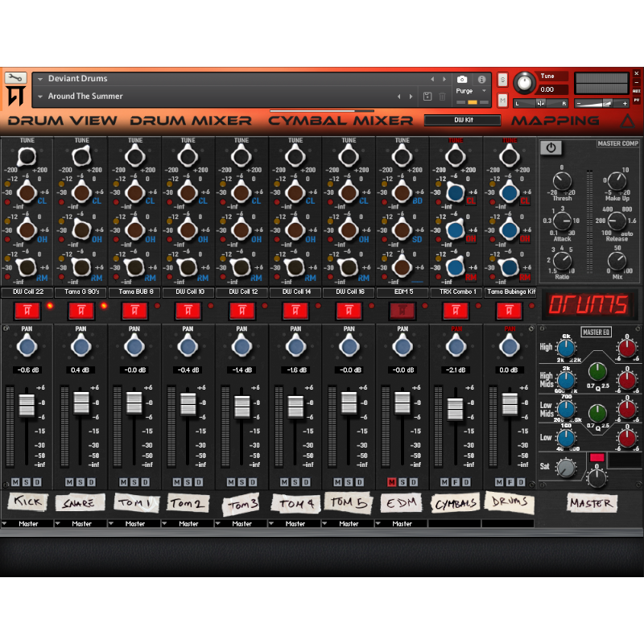Click the camera snapshot icon
The height and width of the screenshot is (644, 644).
tap(462, 79)
